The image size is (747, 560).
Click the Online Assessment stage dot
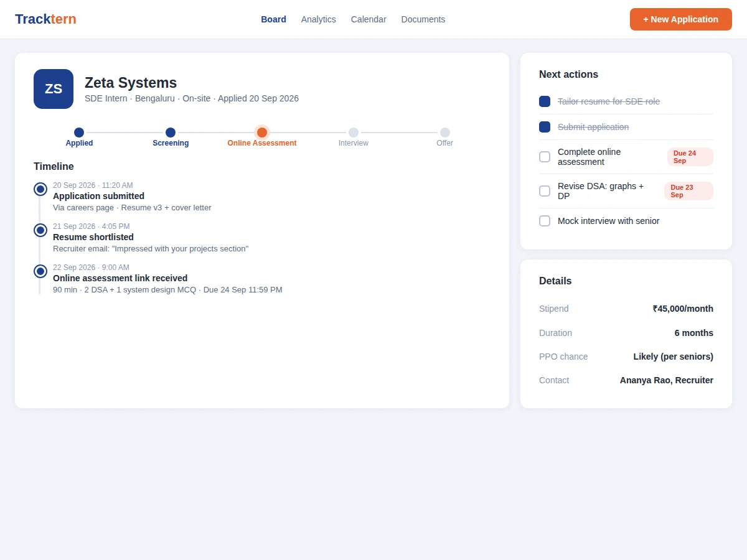(262, 133)
